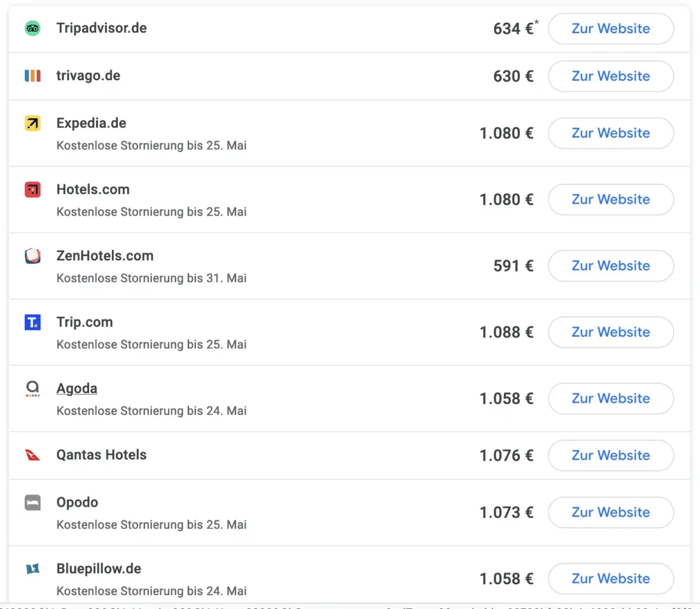Visit Qantas Hotels via Zur Website
Screen dimensions: 700x609
tap(610, 456)
